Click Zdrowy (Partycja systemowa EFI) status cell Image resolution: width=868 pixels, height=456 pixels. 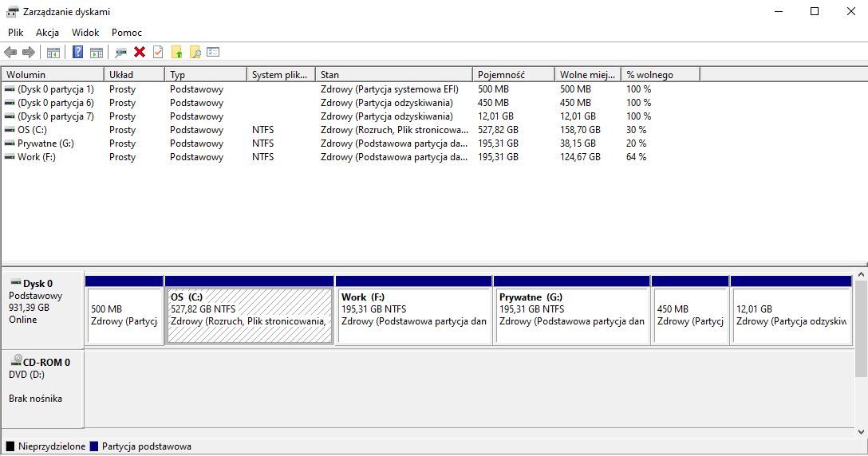pyautogui.click(x=389, y=89)
